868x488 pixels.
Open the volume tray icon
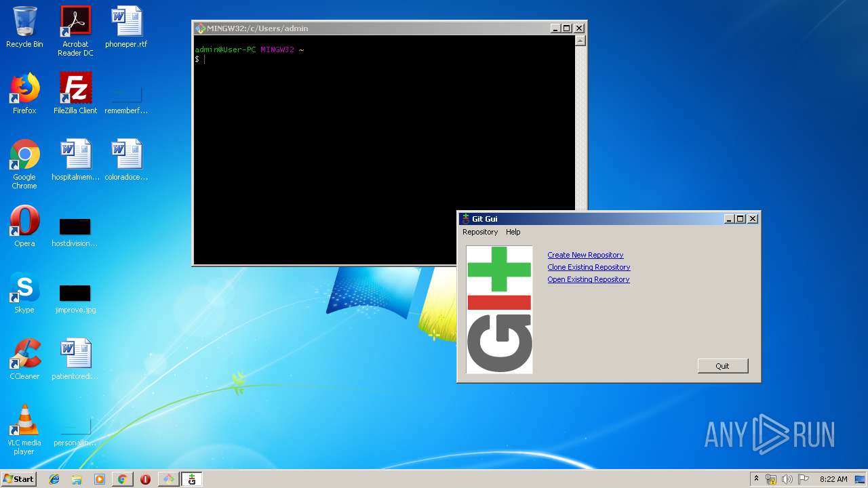tap(787, 479)
